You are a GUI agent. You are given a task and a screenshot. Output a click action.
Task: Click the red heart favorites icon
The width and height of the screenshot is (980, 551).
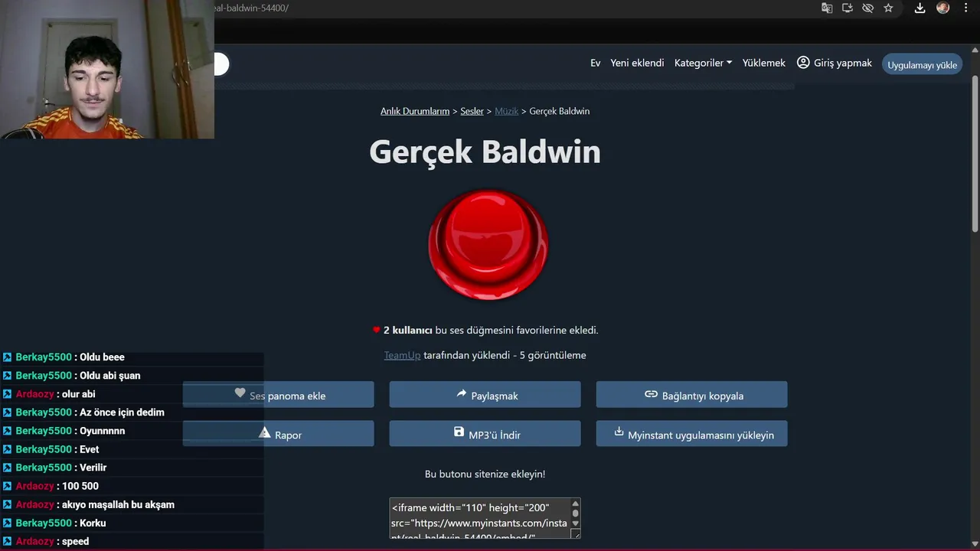click(376, 331)
